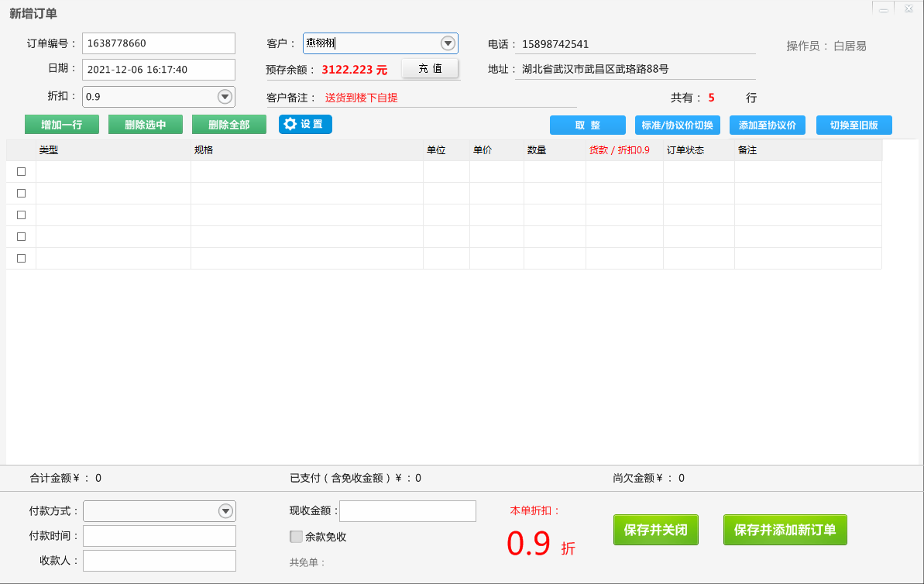Select the fifth order row checkbox
The image size is (924, 584).
click(x=21, y=259)
